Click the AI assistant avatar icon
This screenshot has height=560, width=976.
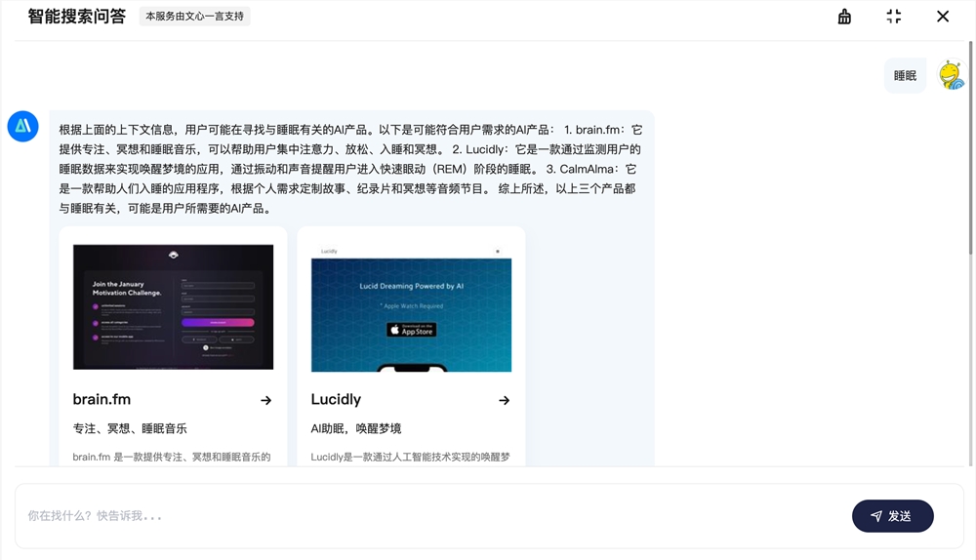click(x=23, y=126)
